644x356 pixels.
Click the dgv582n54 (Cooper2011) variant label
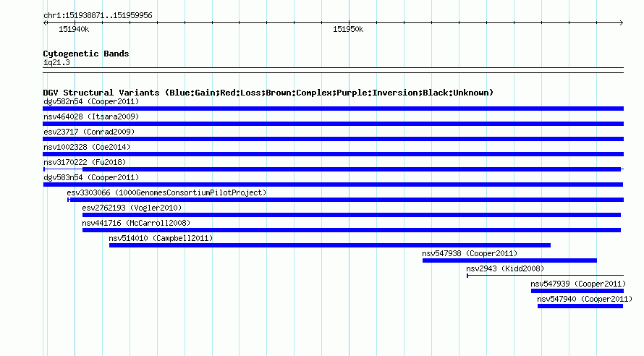click(x=91, y=101)
